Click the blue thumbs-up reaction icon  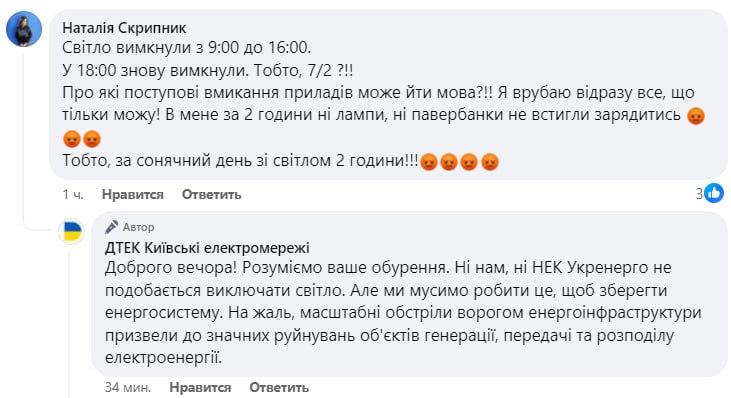714,193
